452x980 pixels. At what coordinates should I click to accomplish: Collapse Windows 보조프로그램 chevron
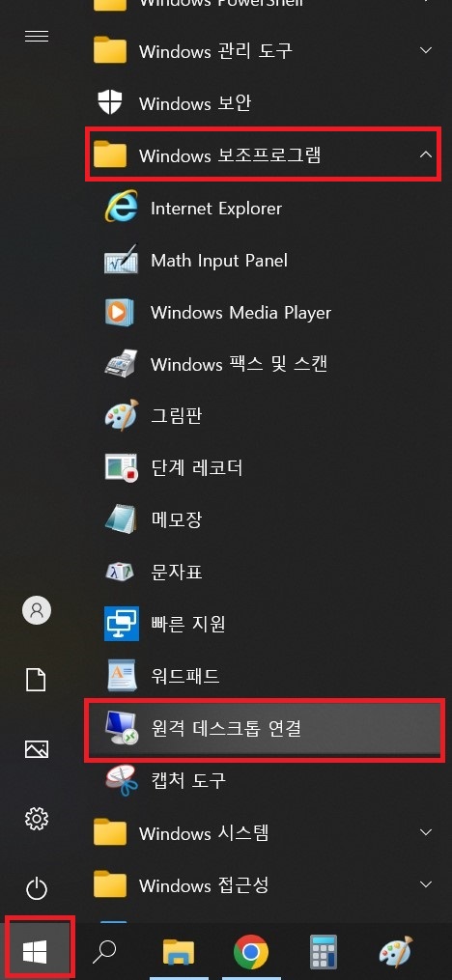(426, 154)
